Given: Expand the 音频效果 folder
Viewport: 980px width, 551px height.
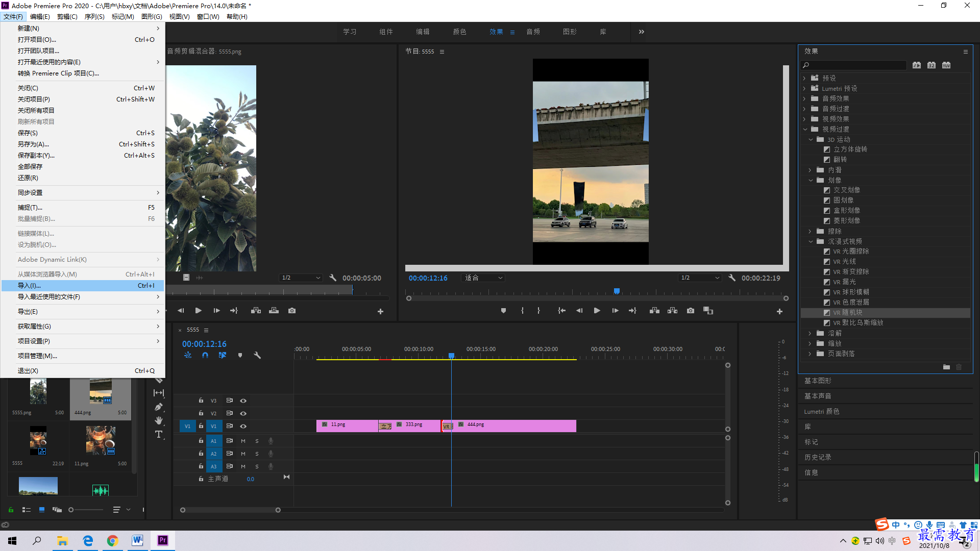Looking at the screenshot, I should coord(804,98).
